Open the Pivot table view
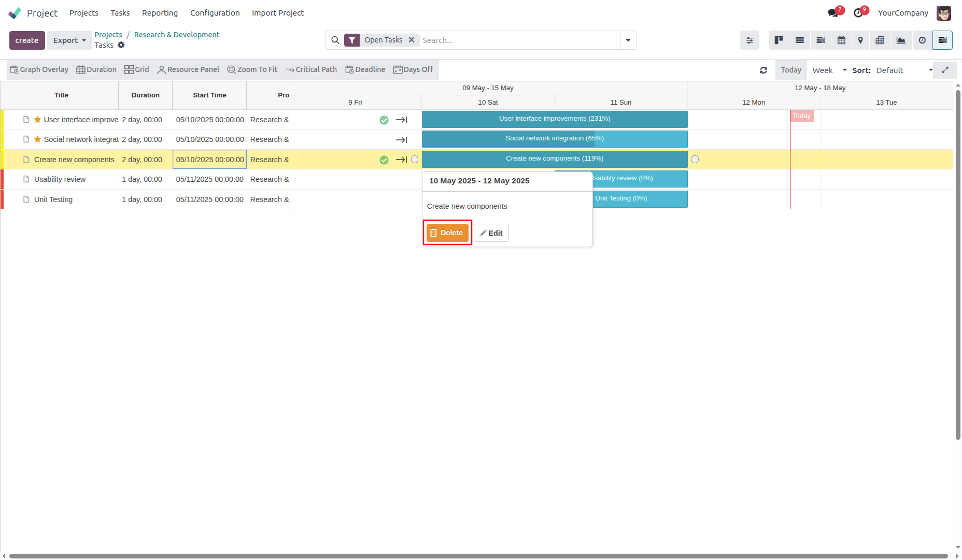This screenshot has height=560, width=962. coord(880,40)
